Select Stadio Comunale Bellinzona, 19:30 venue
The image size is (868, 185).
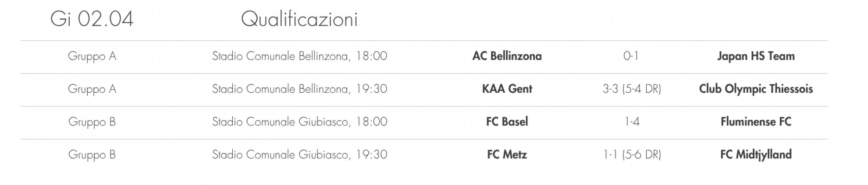[299, 89]
